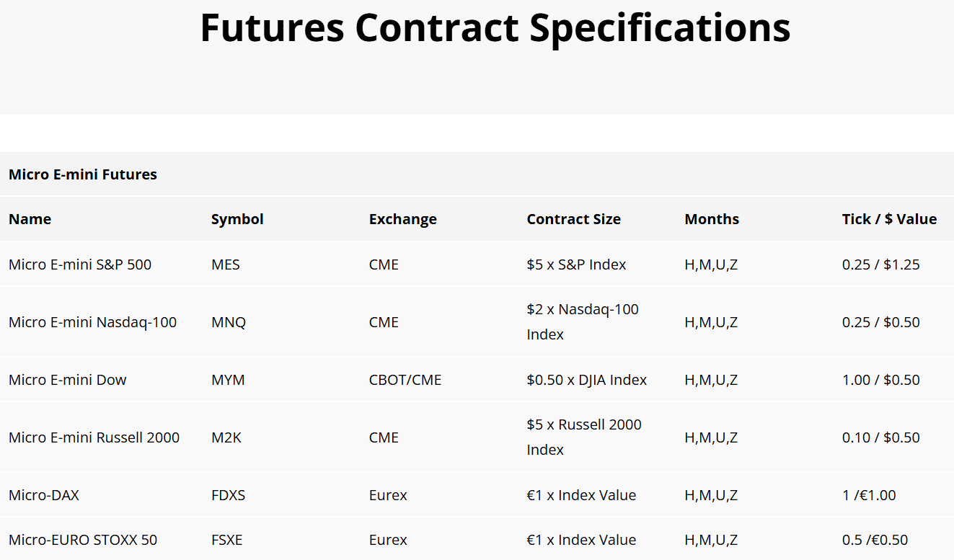Click the FSXE symbol cell

(x=227, y=540)
